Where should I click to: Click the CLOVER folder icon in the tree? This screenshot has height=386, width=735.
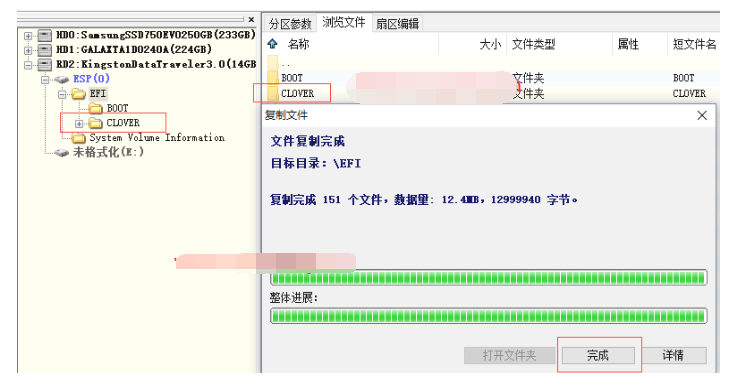point(96,123)
